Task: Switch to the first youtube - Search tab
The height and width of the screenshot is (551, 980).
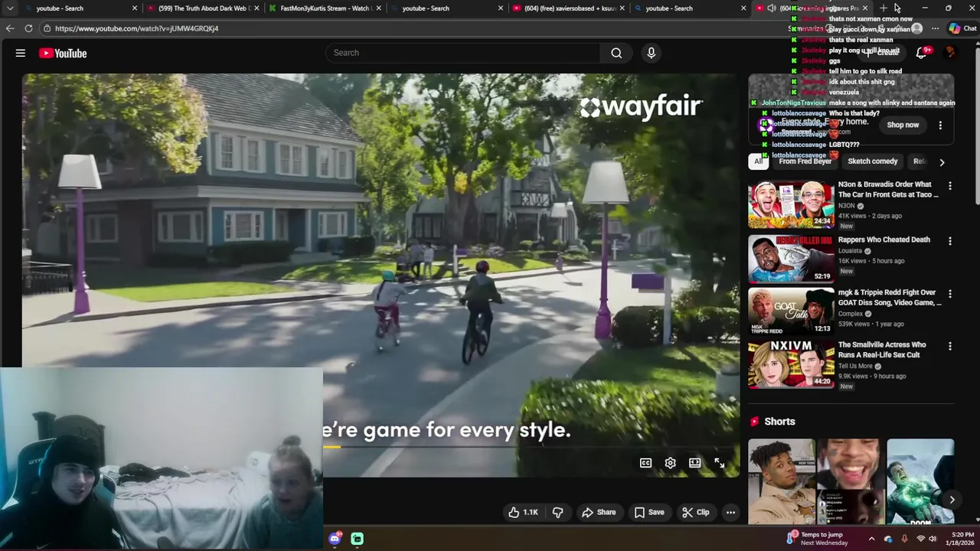Action: (x=80, y=8)
